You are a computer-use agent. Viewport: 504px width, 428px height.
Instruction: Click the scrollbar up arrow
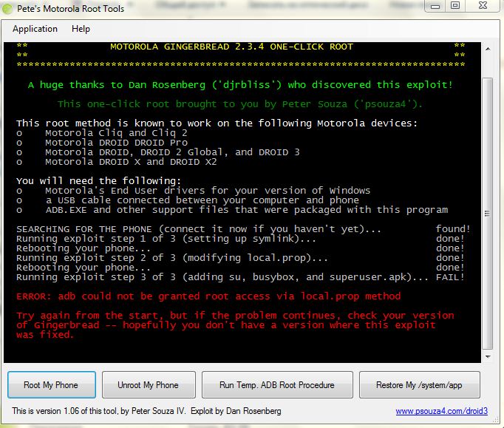click(x=488, y=50)
